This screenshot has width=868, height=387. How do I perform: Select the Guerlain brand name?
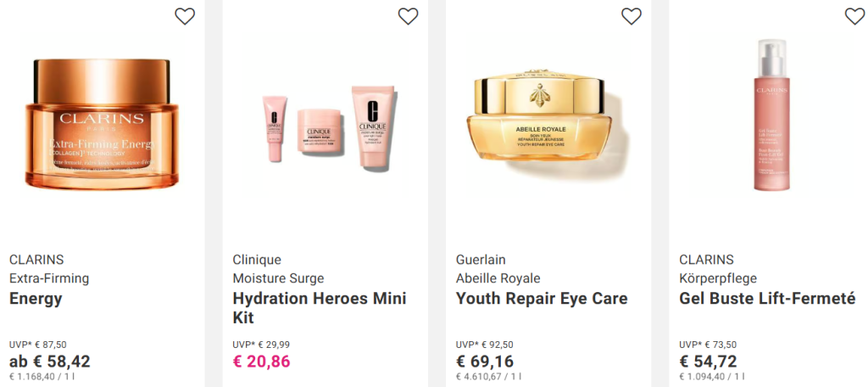(x=481, y=260)
